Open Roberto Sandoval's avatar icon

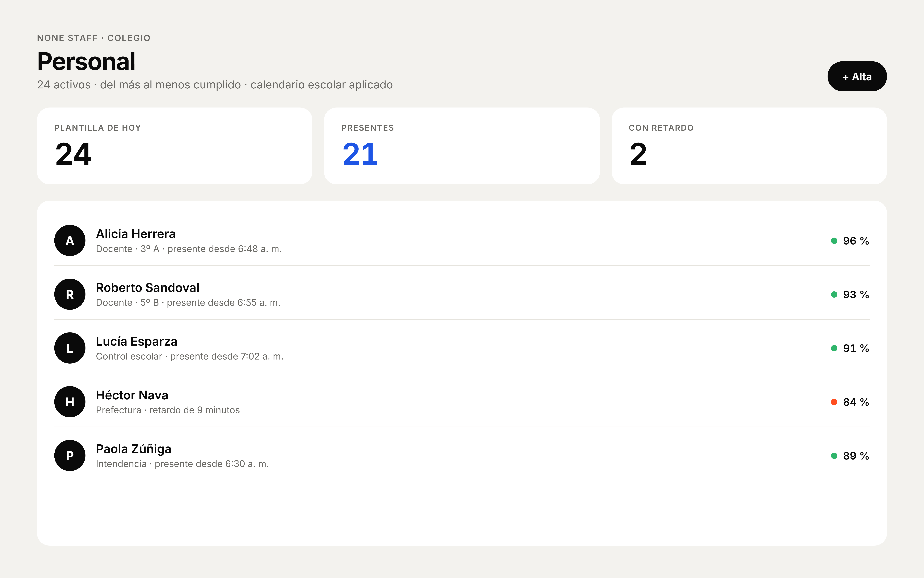click(70, 294)
